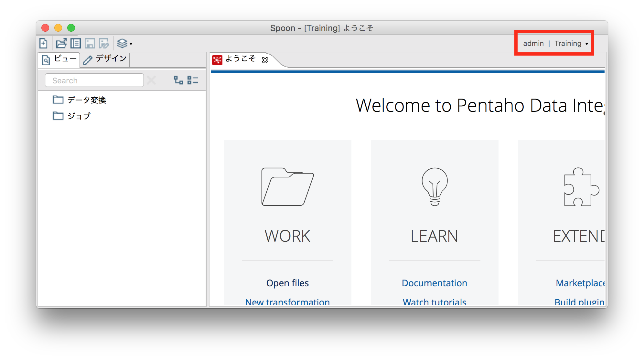This screenshot has height=360, width=644.
Task: Switch to the デザイン tab
Action: point(105,59)
